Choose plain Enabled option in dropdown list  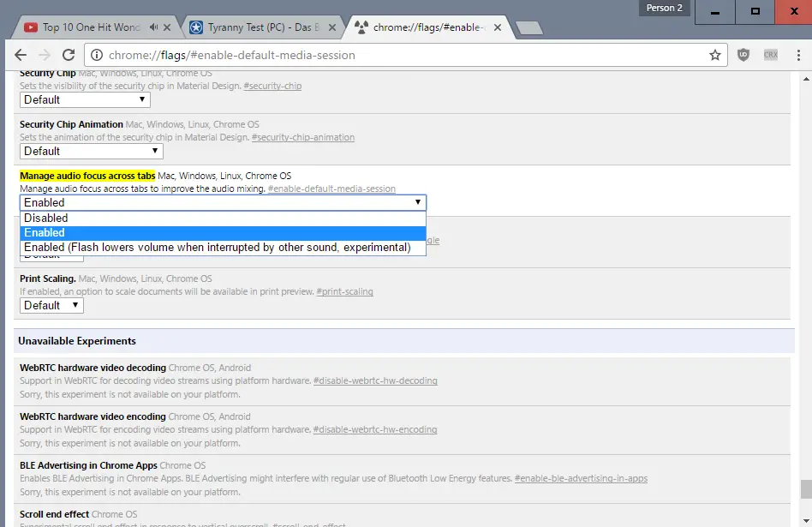tap(223, 233)
